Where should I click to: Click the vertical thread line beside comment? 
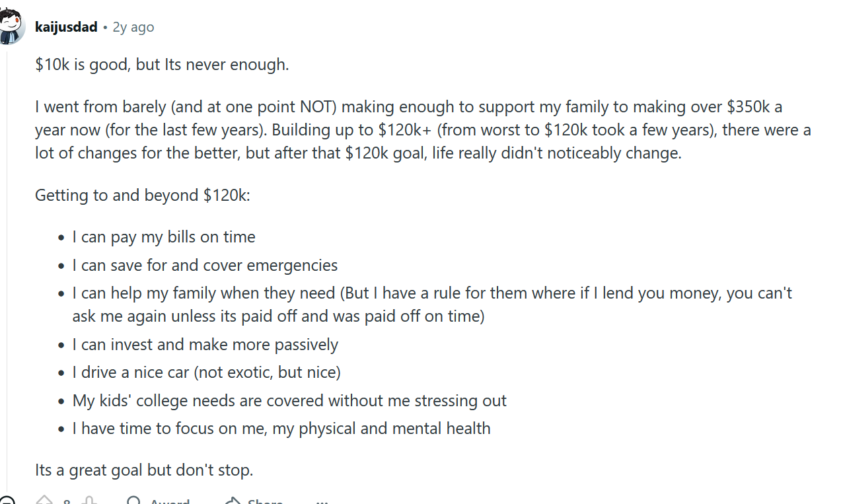pos(7,264)
